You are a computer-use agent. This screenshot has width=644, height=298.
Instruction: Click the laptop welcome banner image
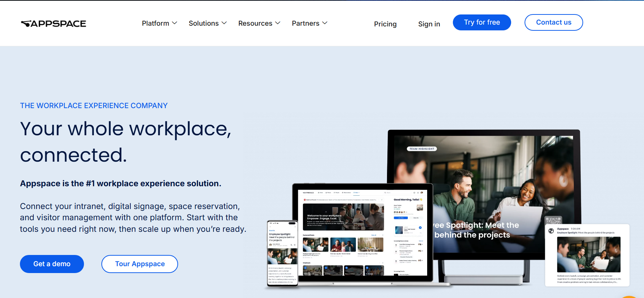point(343,217)
